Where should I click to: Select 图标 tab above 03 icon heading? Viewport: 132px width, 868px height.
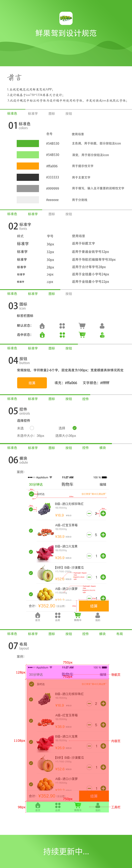52,294
